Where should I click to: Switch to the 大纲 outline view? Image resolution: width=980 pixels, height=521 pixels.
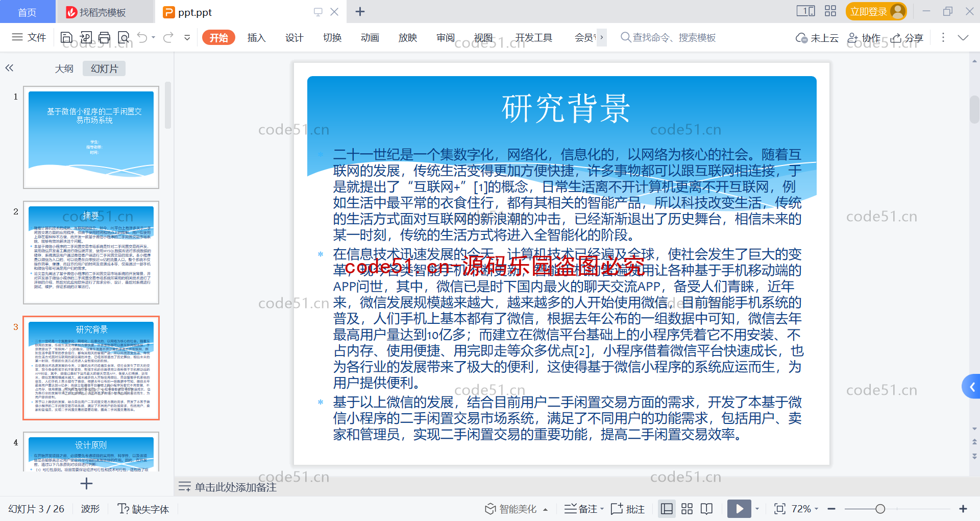[x=64, y=68]
